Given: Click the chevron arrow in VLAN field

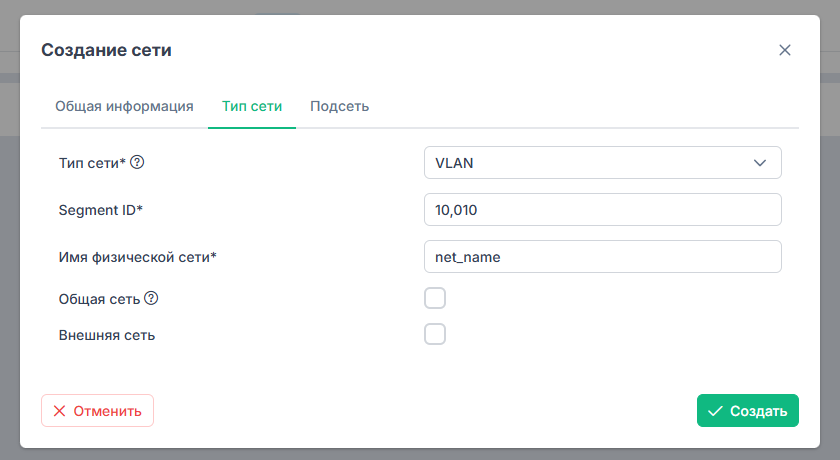Looking at the screenshot, I should [x=760, y=163].
